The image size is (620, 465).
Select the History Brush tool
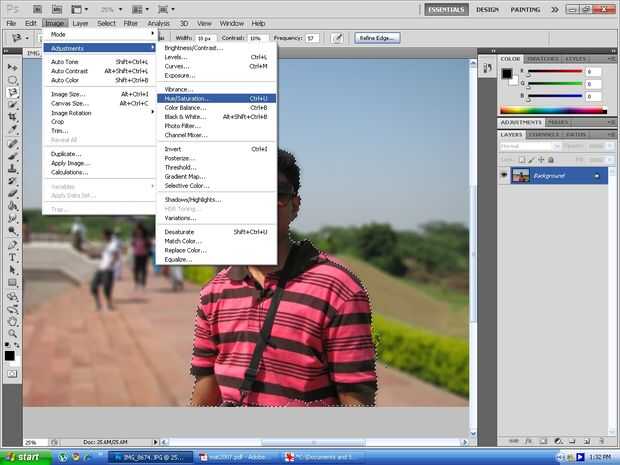point(12,181)
